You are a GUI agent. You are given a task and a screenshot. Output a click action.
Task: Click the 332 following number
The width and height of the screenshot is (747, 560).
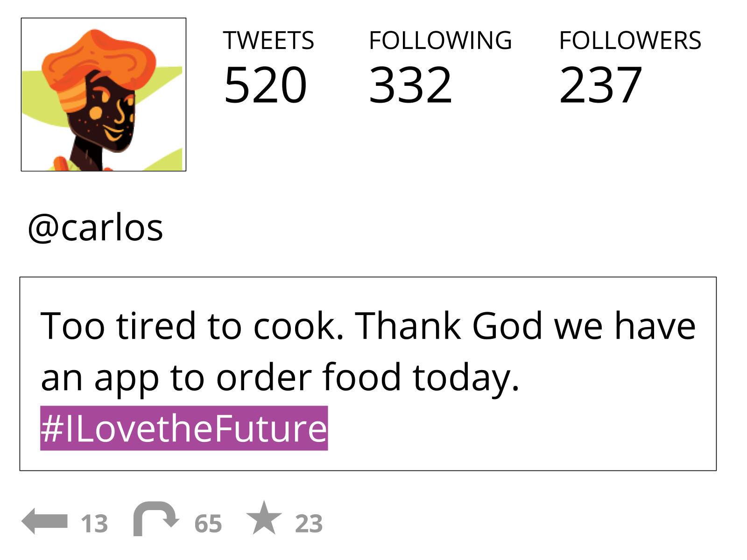(410, 85)
